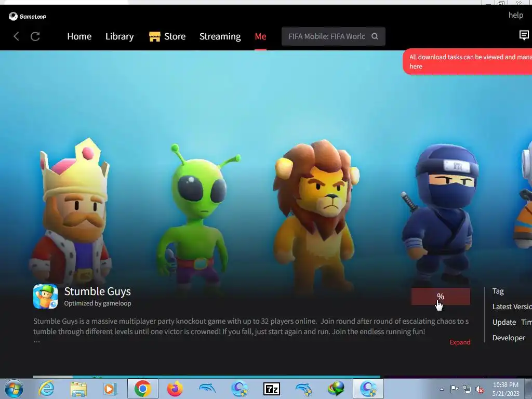Open the help link
Viewport: 532px width, 399px height.
tap(516, 15)
